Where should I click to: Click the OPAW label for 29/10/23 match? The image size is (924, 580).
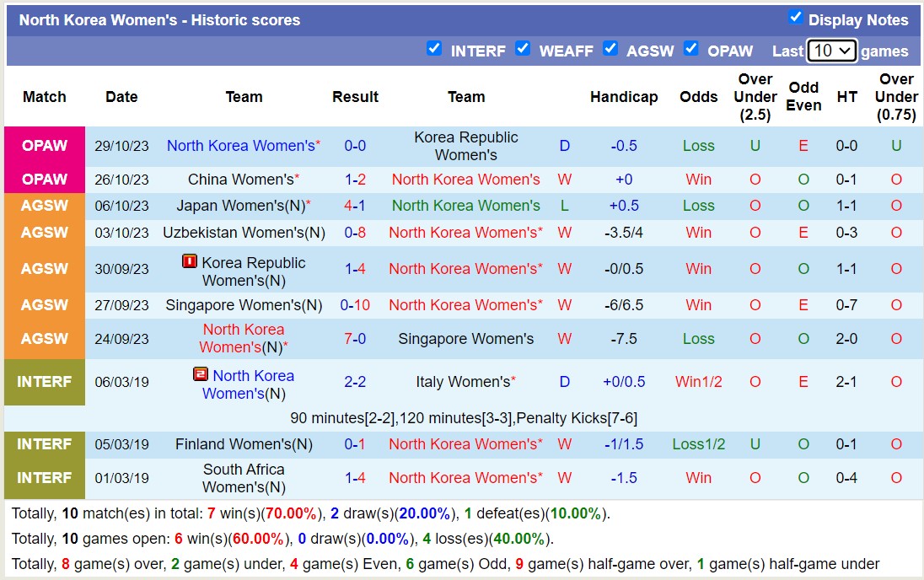45,146
